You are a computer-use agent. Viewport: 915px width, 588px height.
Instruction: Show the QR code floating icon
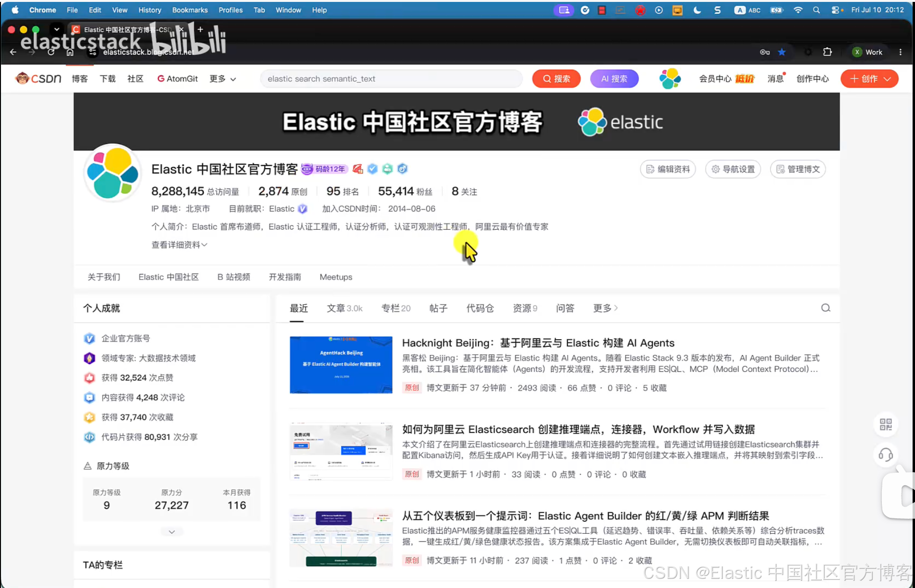tap(886, 425)
